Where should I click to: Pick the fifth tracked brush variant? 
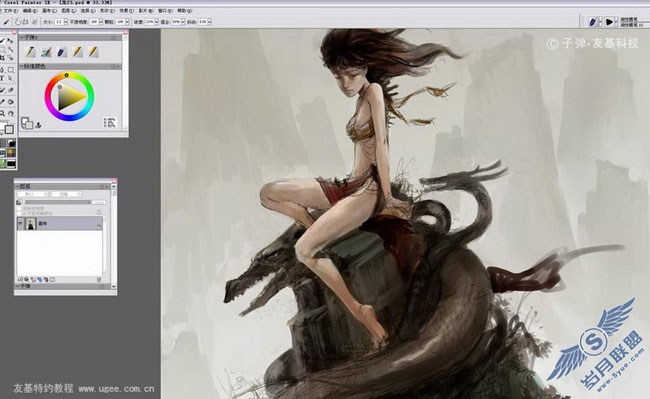tap(93, 52)
